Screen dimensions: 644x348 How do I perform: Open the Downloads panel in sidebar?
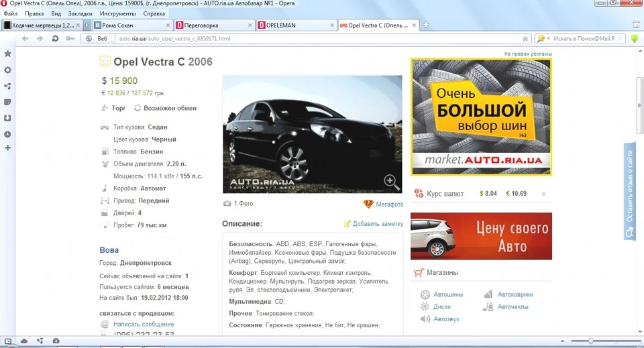pos(7,118)
